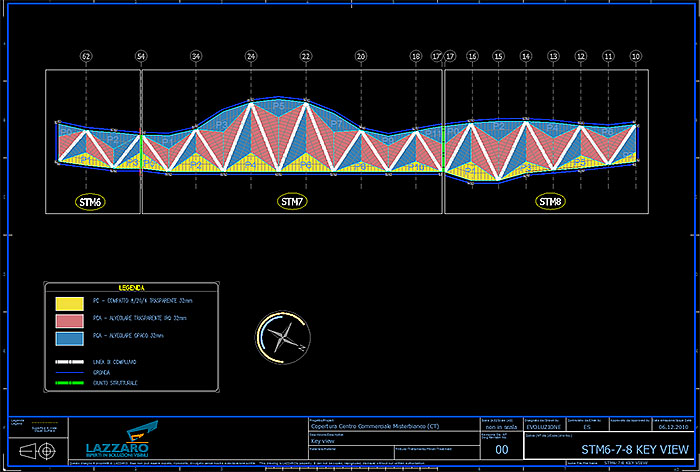Select grid axis bubble 20
Viewport: 700px width, 472px height.
[361, 57]
